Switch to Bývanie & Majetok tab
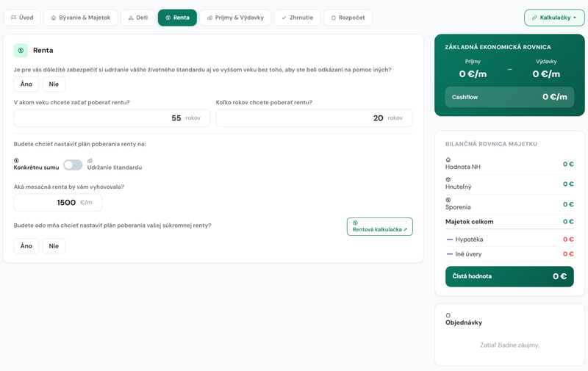Image resolution: width=588 pixels, height=371 pixels. coord(81,18)
